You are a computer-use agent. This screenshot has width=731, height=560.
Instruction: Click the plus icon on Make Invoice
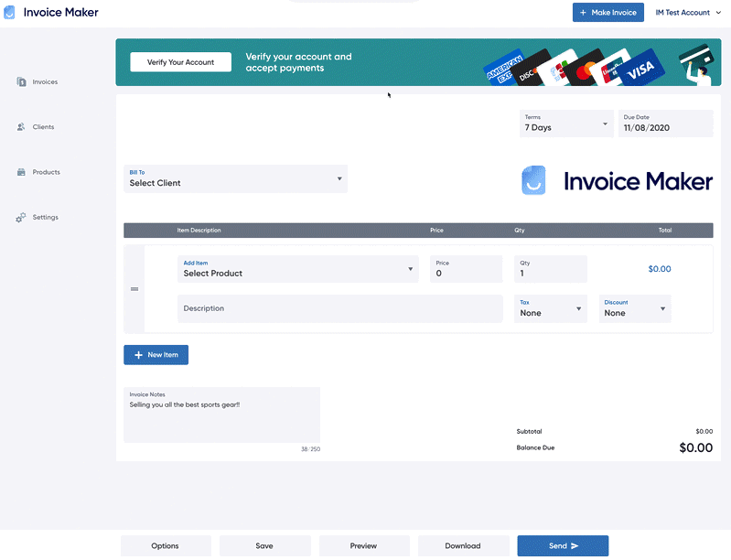(583, 13)
